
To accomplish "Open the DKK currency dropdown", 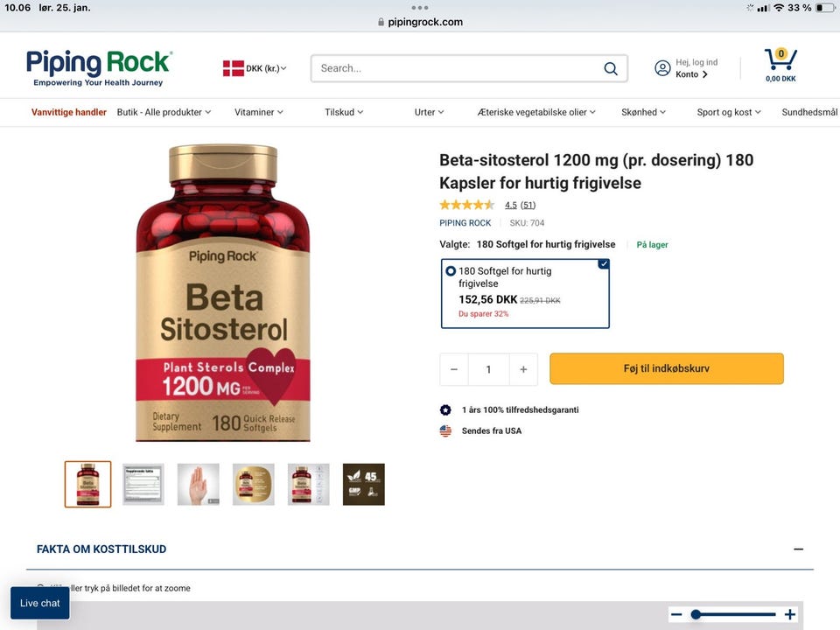I will [255, 68].
